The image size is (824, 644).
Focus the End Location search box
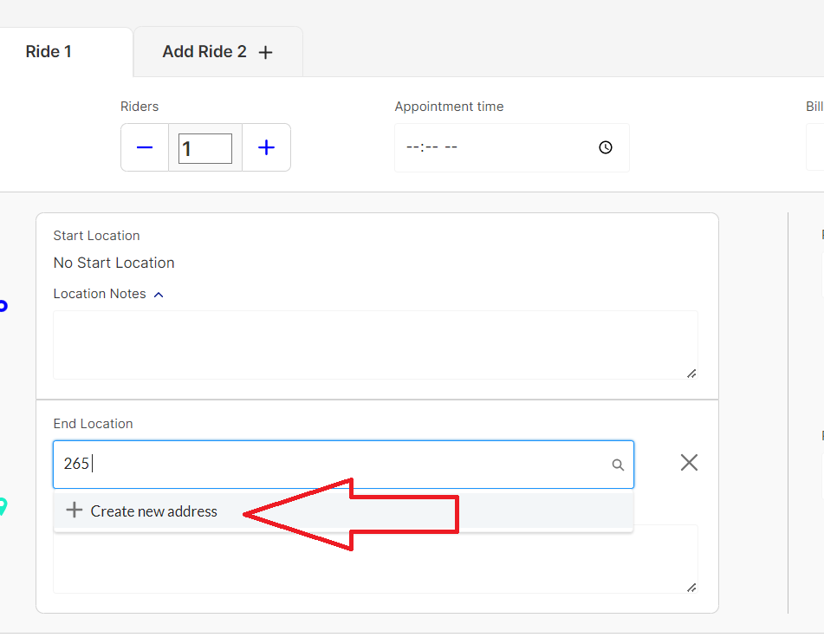pos(329,465)
